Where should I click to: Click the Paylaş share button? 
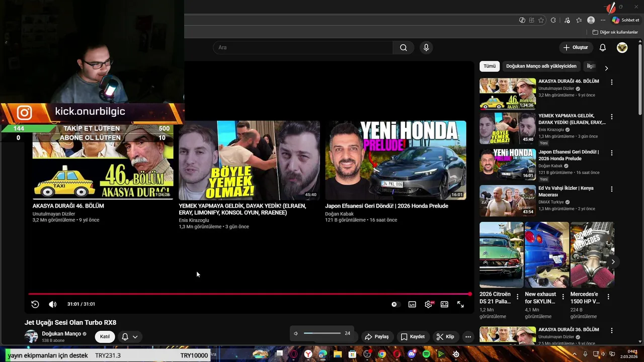377,336
